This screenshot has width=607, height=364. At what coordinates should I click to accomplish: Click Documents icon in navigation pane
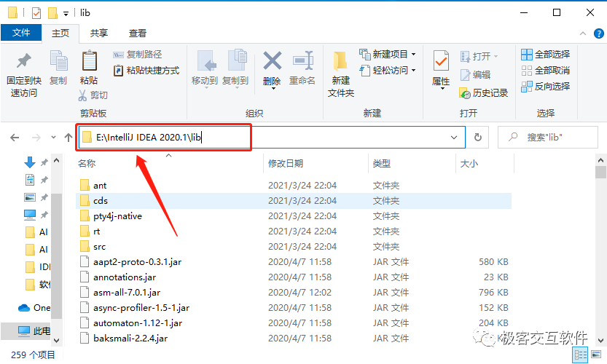pyautogui.click(x=29, y=180)
